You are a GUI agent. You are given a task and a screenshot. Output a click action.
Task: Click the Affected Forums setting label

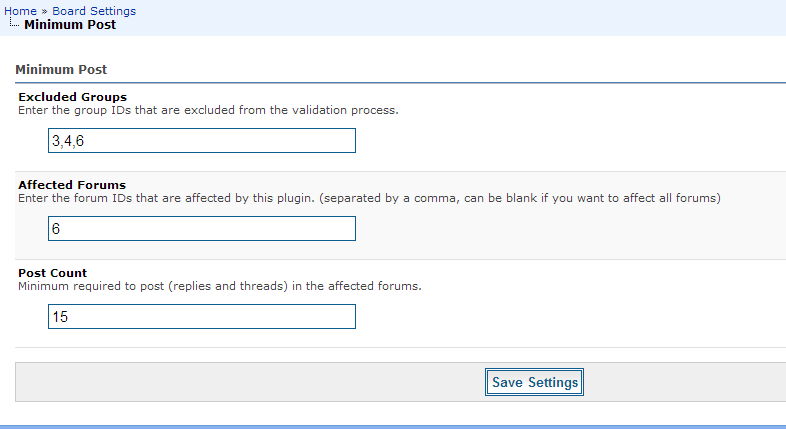72,185
